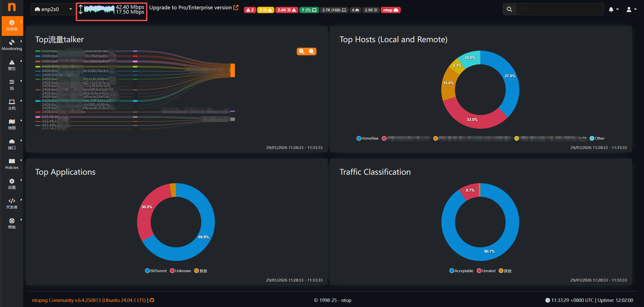Image resolution: width=644 pixels, height=307 pixels.
Task: Zoom out on the Top talker chart
Action: [311, 52]
